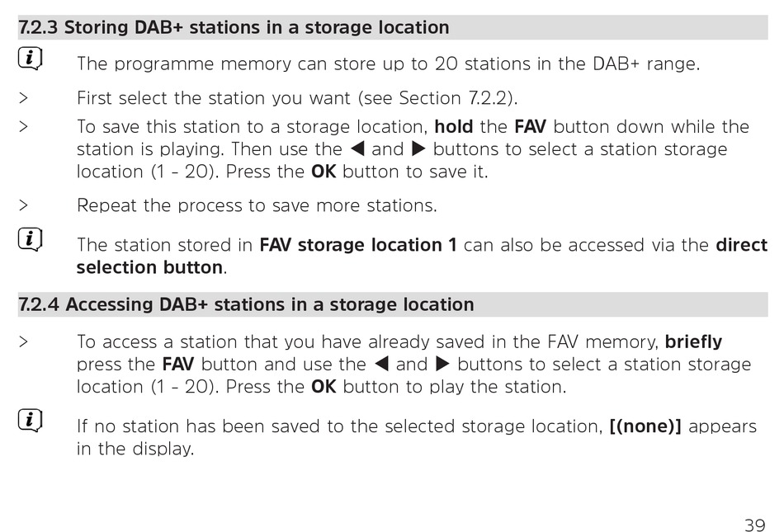Click the left arrow symbol in section 7.2.4

pyautogui.click(x=381, y=364)
